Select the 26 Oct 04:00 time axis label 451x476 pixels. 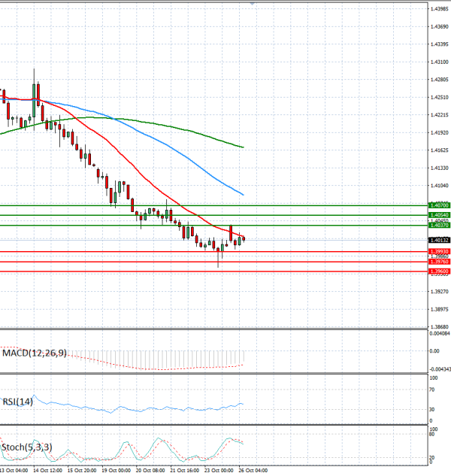[x=253, y=471]
